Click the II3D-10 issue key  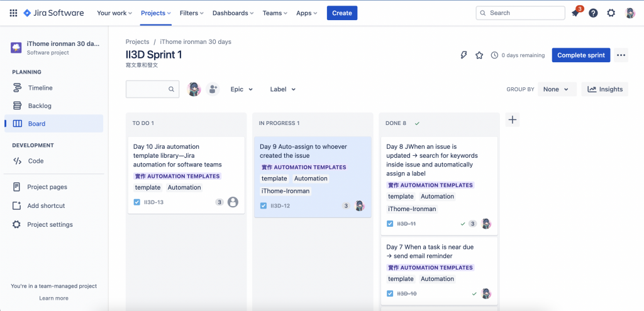coord(407,293)
